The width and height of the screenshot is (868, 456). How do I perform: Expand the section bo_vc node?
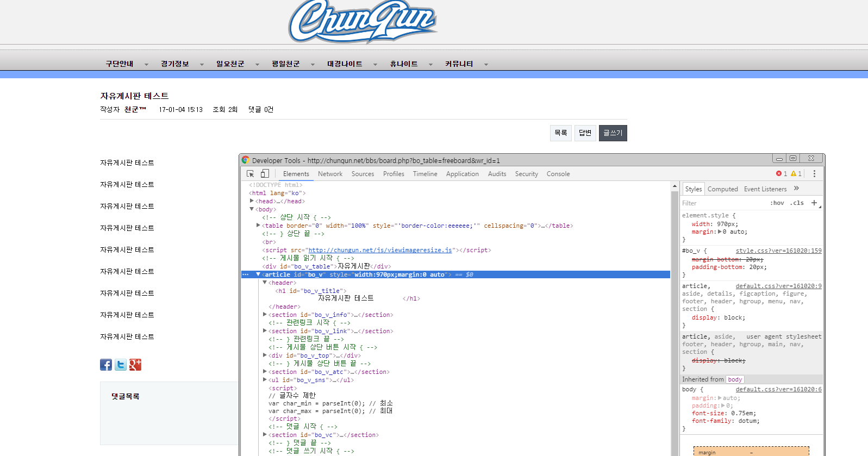click(x=265, y=435)
